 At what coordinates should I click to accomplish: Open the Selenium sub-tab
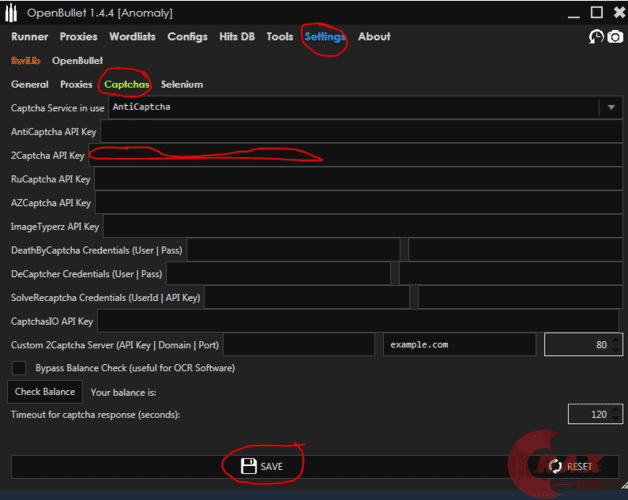pos(182,85)
